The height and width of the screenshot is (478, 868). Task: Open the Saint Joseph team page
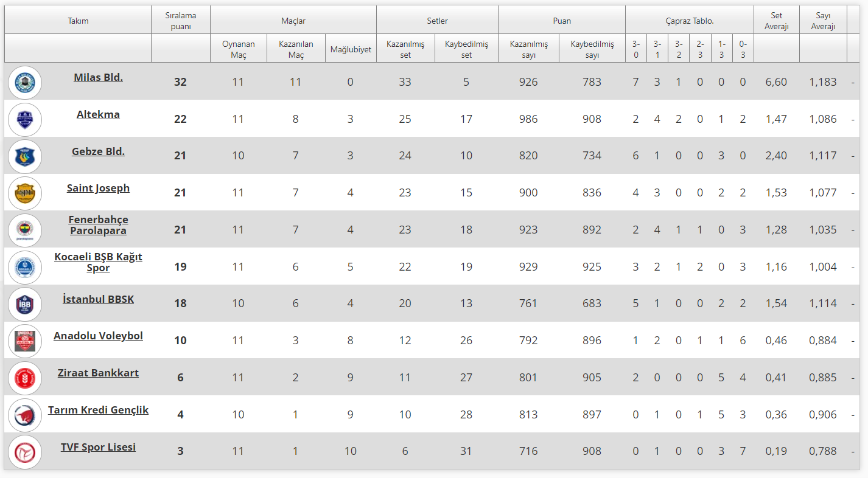coord(98,188)
